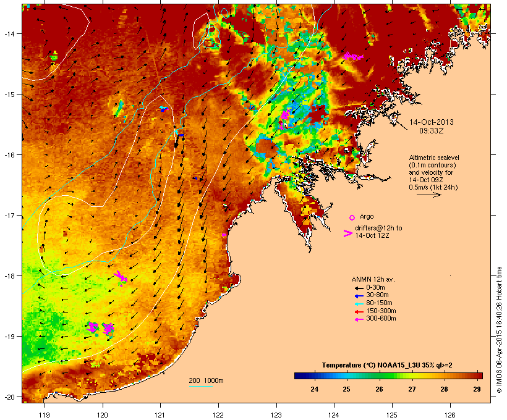The image size is (507, 420).
Task: Click the colorbar tick label 29
Action: click(x=477, y=389)
